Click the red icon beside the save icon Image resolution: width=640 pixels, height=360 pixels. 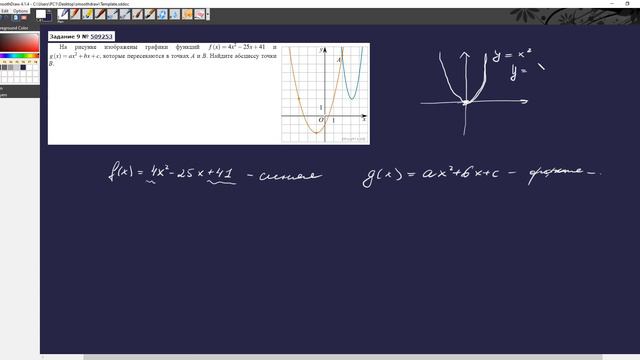coord(24,18)
